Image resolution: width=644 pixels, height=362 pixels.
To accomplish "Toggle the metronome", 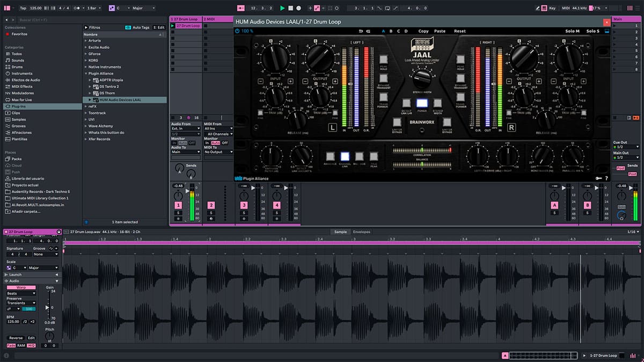I will pos(79,8).
